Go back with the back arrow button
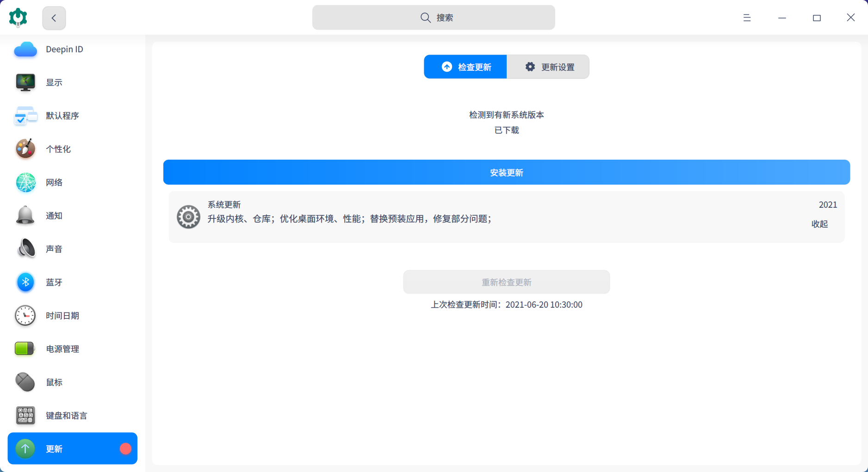The width and height of the screenshot is (868, 472). [54, 18]
